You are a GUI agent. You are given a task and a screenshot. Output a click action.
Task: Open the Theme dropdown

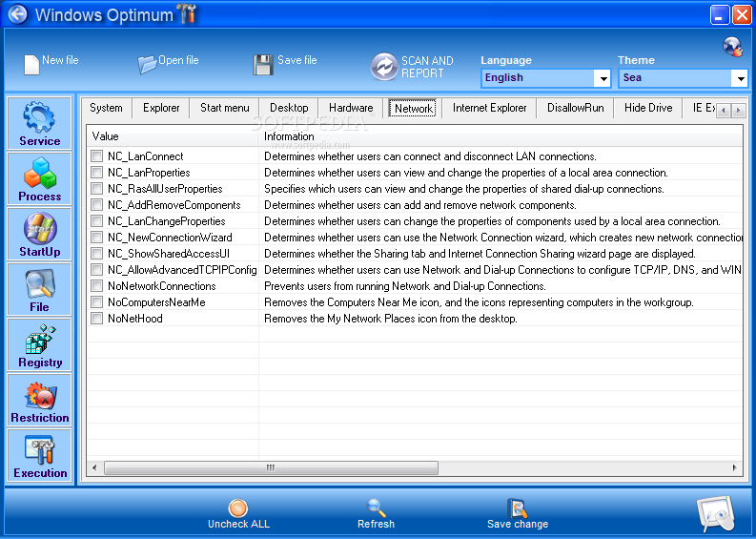pos(740,78)
